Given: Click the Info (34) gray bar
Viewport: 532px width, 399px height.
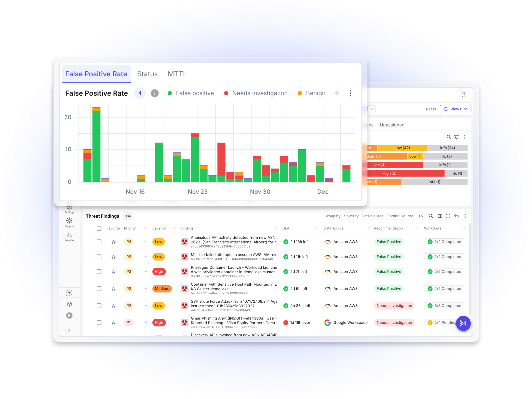Looking at the screenshot, I should [447, 148].
